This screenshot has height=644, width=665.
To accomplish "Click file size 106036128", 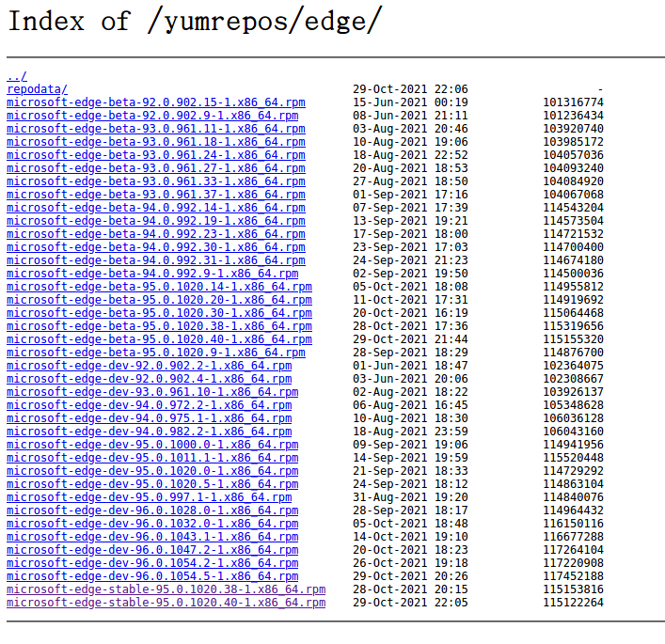I will tap(574, 418).
